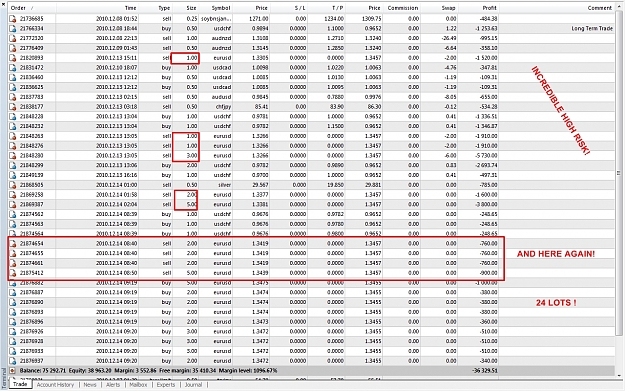Click the buy icon in row 21831472
Image resolution: width=625 pixels, height=391 pixels.
coord(13,68)
